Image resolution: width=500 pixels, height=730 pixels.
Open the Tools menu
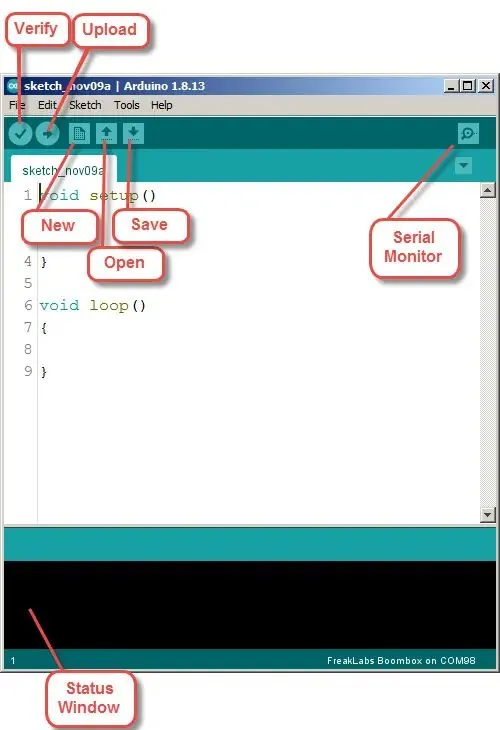coord(127,105)
